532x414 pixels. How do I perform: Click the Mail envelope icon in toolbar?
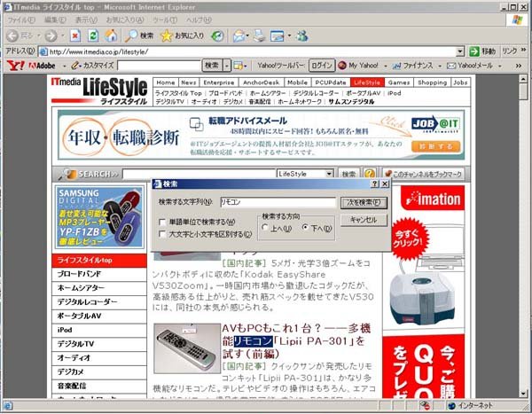(239, 35)
